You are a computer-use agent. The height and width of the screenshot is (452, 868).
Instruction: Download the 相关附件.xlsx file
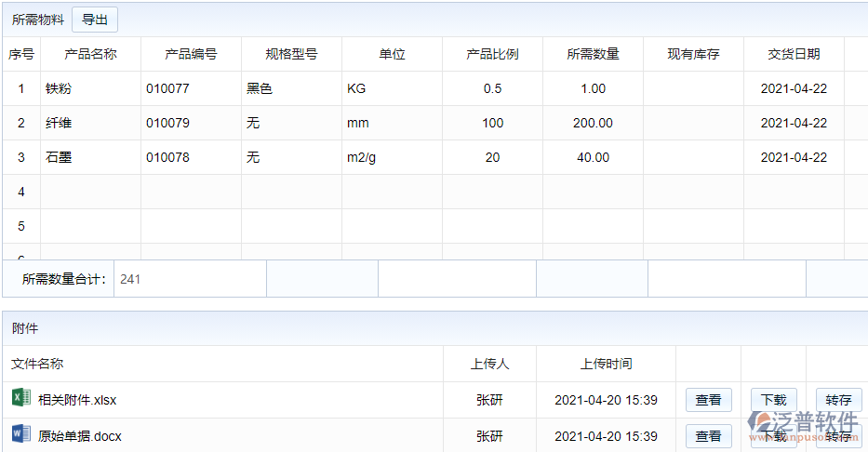tap(773, 400)
